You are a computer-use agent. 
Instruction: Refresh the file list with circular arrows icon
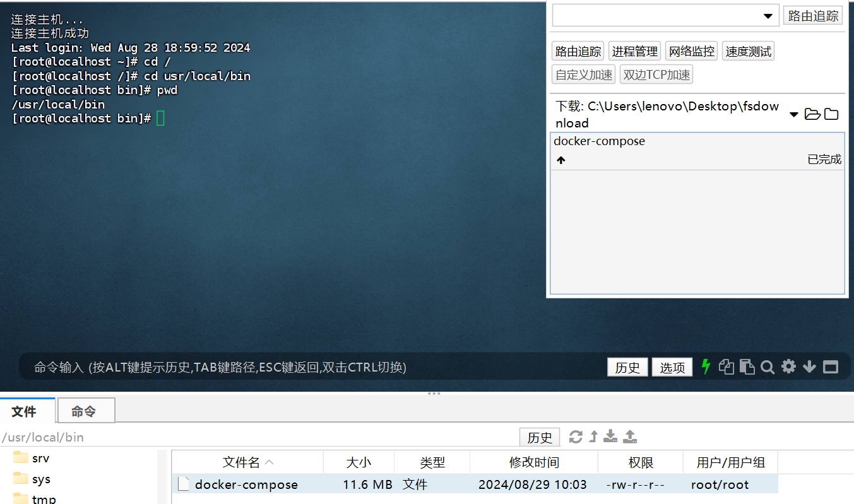[x=576, y=437]
